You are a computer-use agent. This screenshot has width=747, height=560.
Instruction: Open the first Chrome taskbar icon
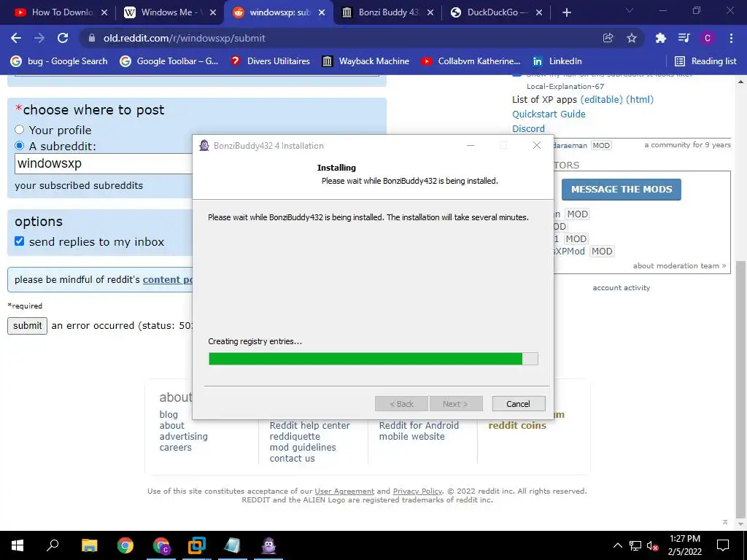(125, 545)
